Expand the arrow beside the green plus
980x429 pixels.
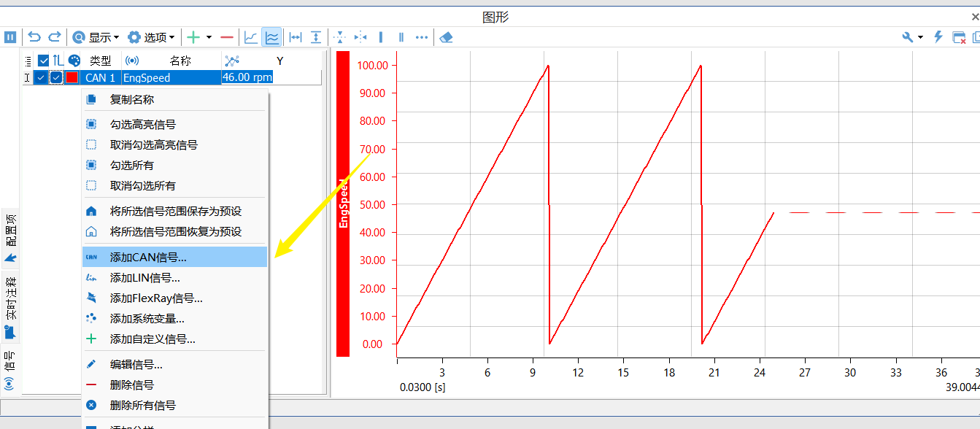point(209,36)
